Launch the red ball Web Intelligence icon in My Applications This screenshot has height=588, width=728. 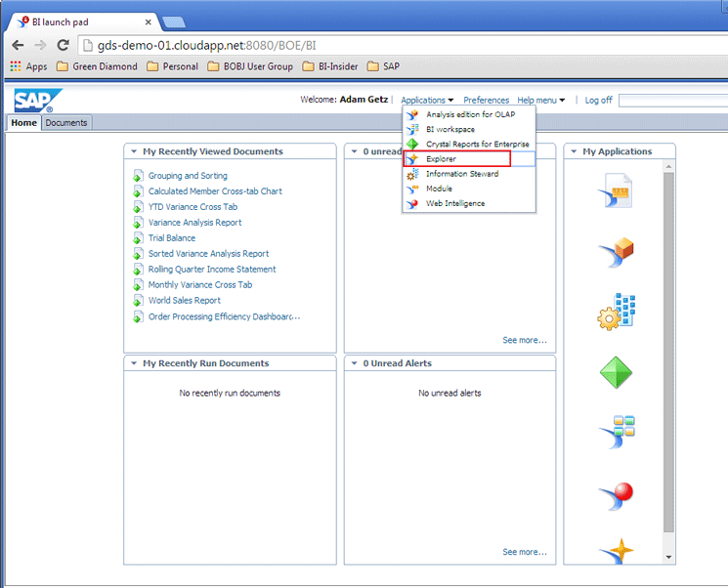click(616, 495)
